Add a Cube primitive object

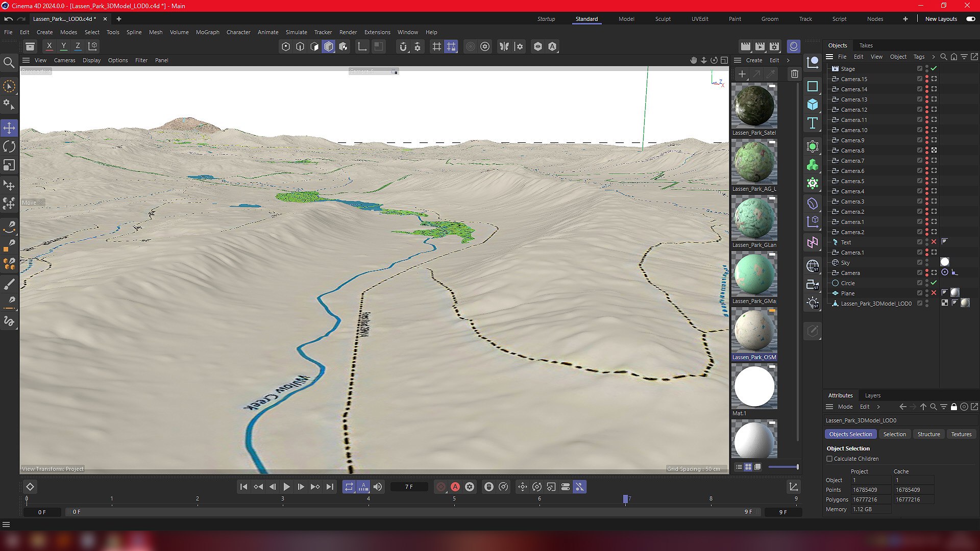point(813,105)
